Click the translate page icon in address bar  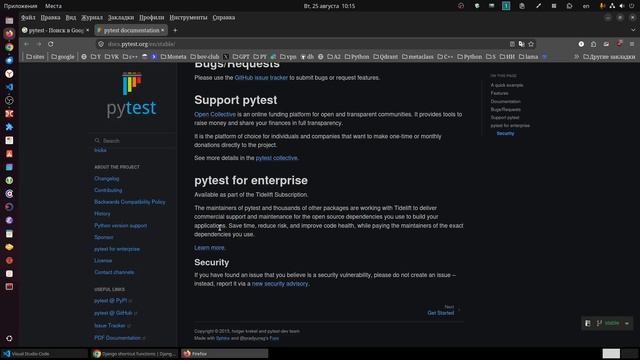[x=522, y=44]
